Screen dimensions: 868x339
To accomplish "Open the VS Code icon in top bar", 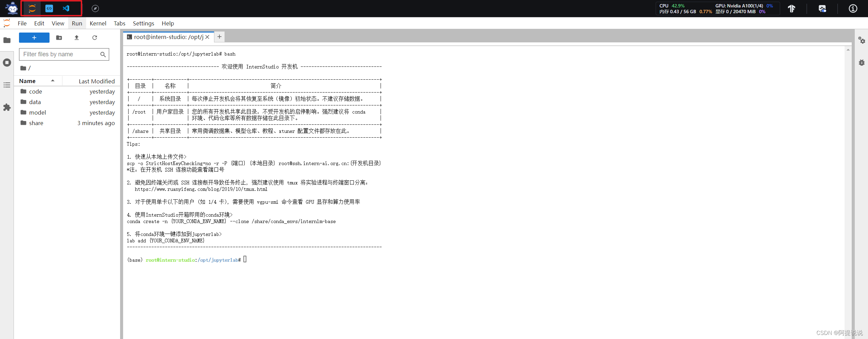I will pyautogui.click(x=66, y=8).
